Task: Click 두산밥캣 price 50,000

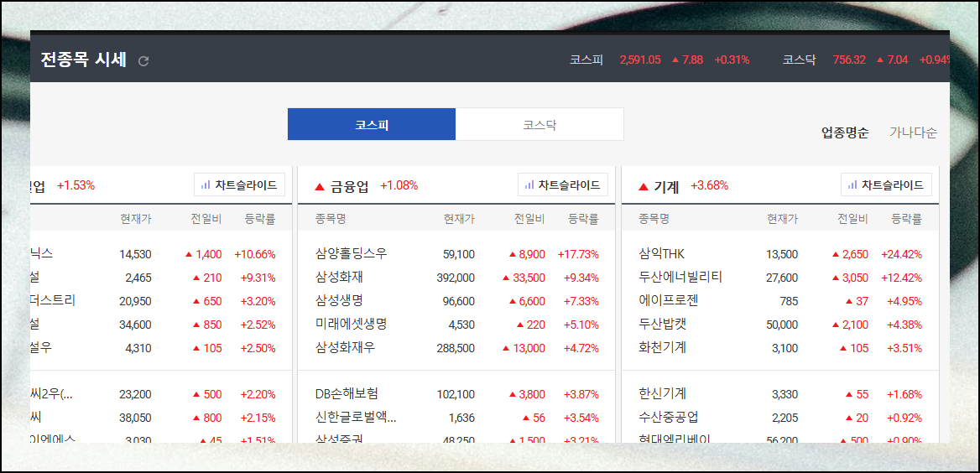Action: tap(782, 325)
